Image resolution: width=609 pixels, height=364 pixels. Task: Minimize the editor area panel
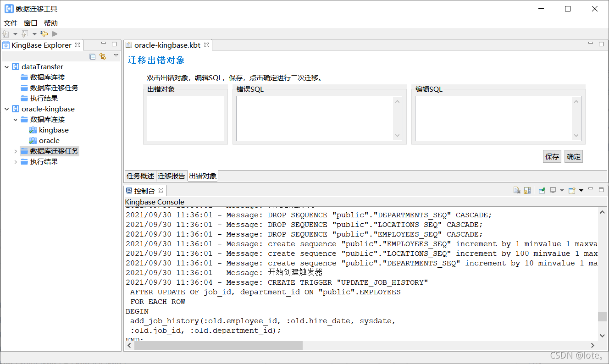pos(591,43)
